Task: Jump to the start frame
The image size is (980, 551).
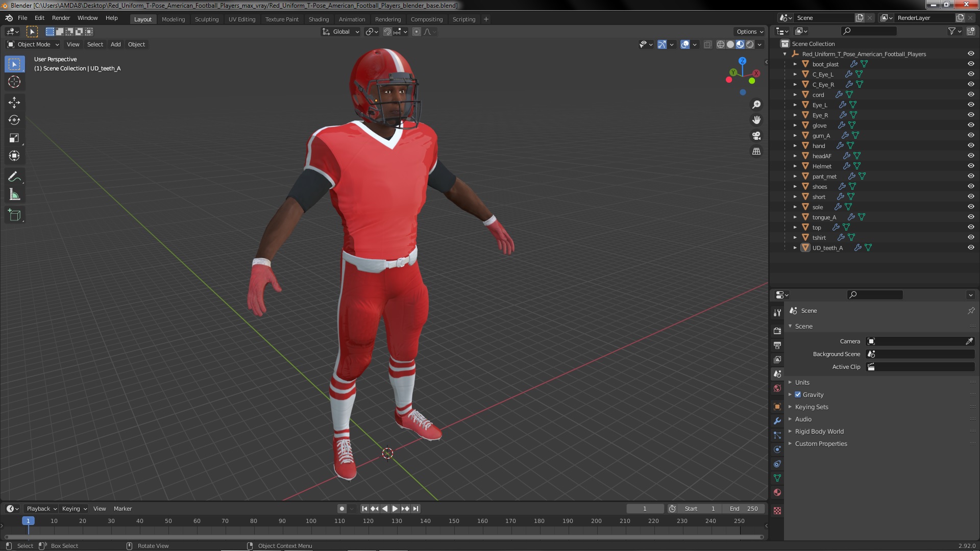Action: [364, 509]
